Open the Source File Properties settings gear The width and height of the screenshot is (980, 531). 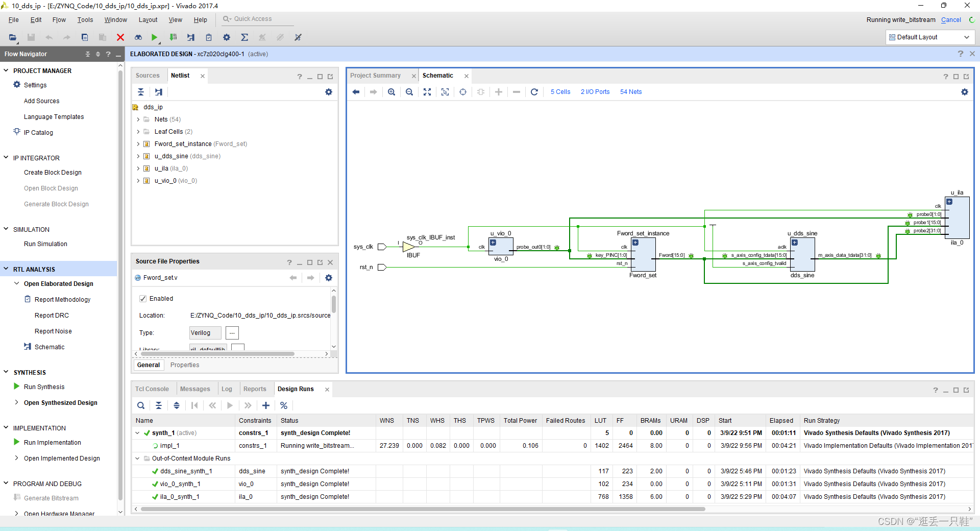coord(329,278)
